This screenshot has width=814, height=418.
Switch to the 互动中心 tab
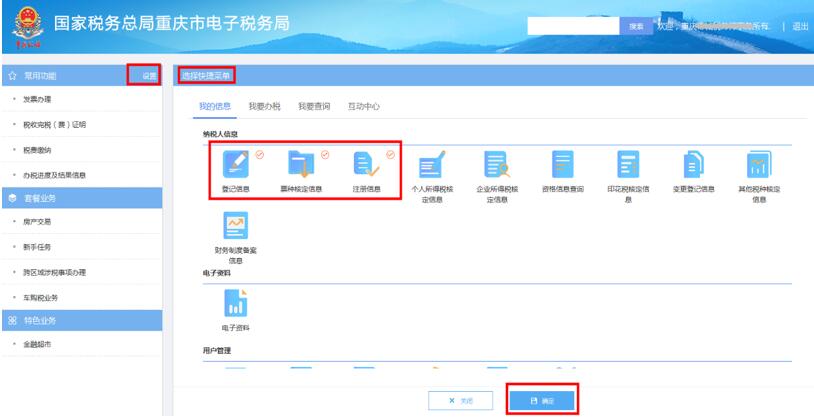click(x=363, y=106)
